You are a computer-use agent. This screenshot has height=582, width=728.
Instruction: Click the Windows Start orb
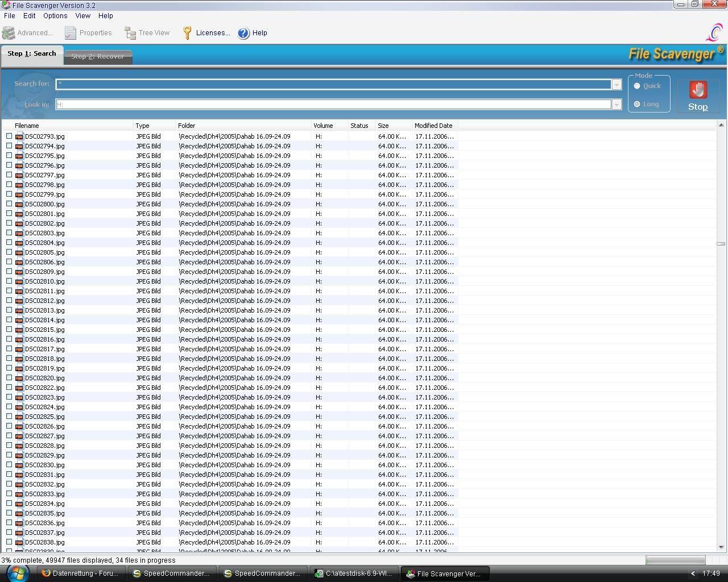pos(17,573)
